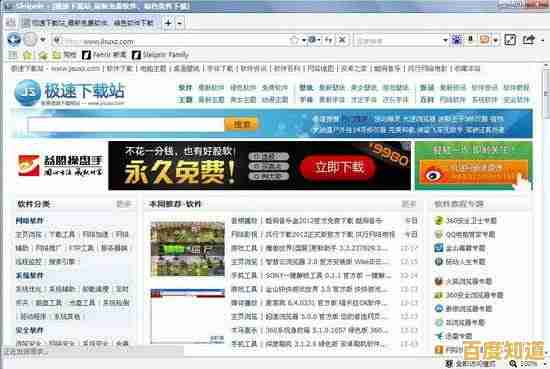Open 桌面壁纸 in the top site navigation
550x369 pixels.
[x=187, y=68]
